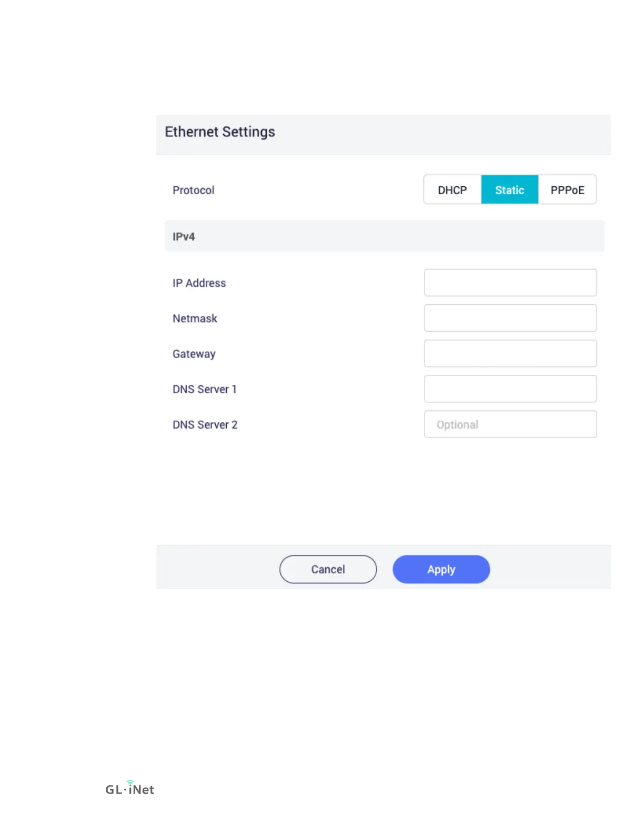
Task: Click the Ethernet Settings title
Action: tap(220, 132)
